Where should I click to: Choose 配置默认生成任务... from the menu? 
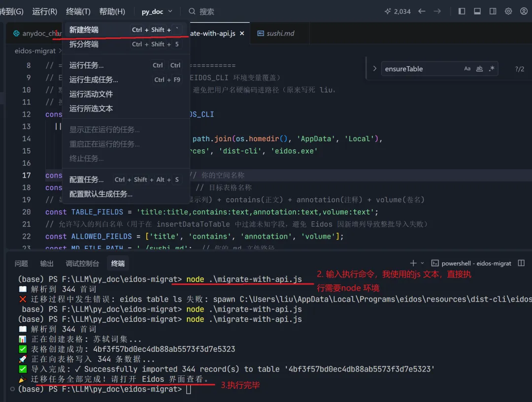click(x=126, y=194)
